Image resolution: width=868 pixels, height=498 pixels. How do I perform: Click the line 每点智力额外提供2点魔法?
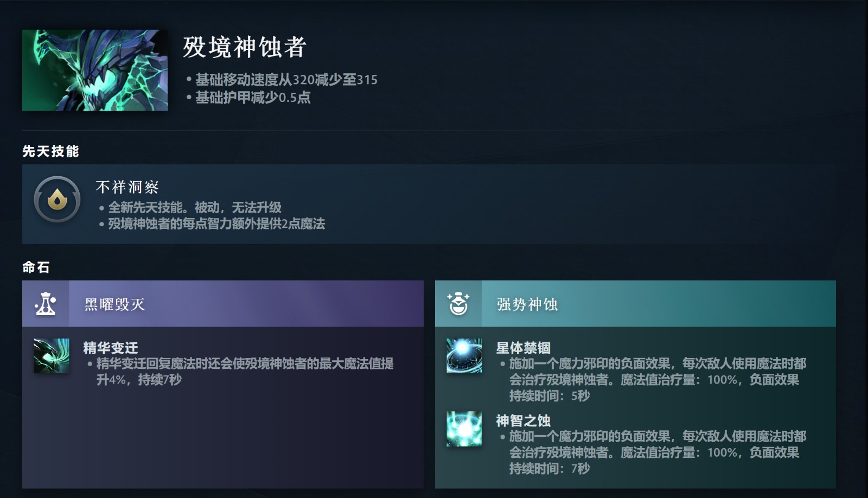(216, 224)
